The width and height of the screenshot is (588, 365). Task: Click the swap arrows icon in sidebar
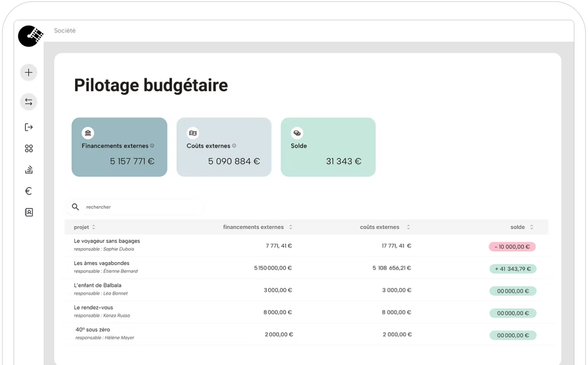(x=29, y=102)
